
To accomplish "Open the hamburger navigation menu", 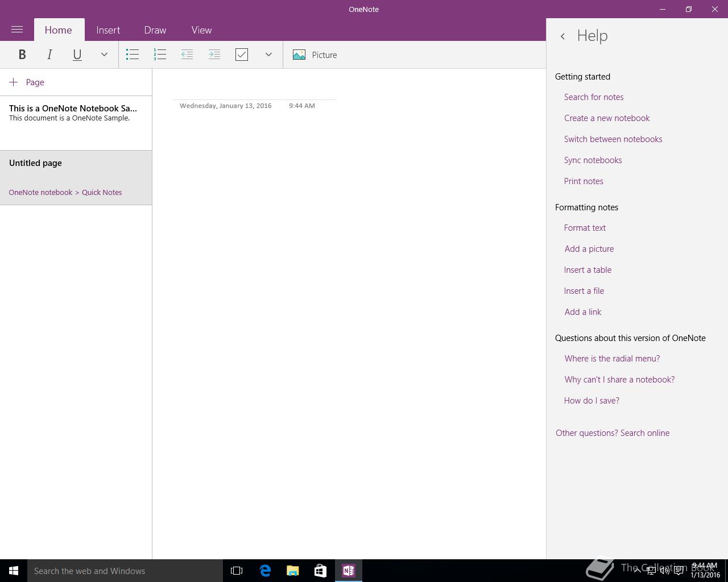I will 17,30.
